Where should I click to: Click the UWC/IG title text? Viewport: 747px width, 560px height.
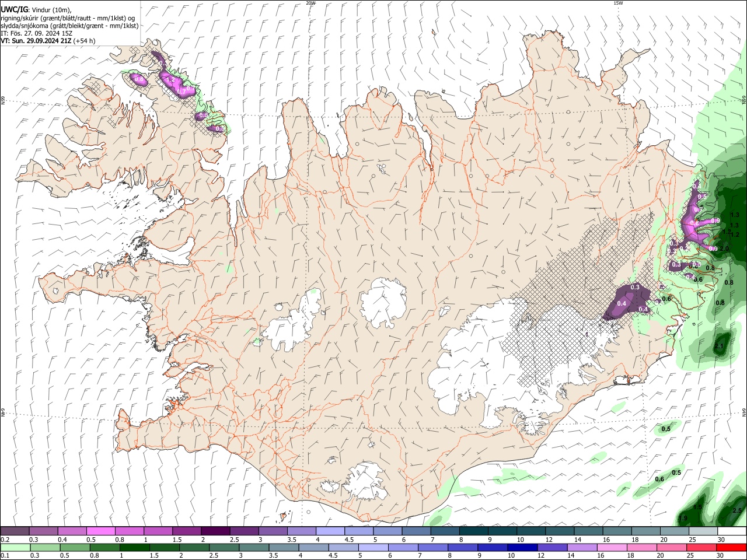point(13,10)
